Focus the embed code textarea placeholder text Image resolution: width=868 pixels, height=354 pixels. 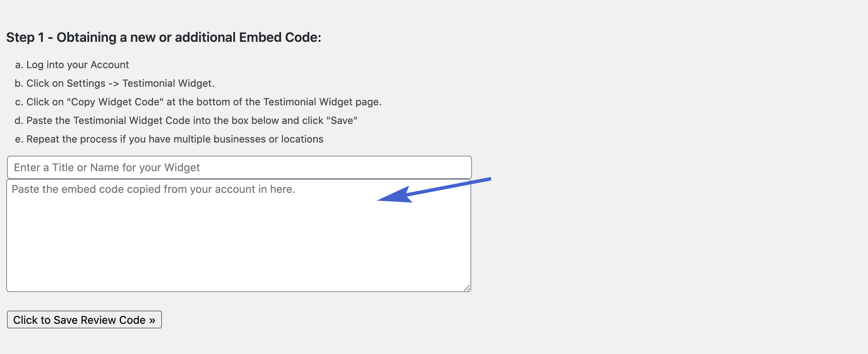click(x=153, y=189)
